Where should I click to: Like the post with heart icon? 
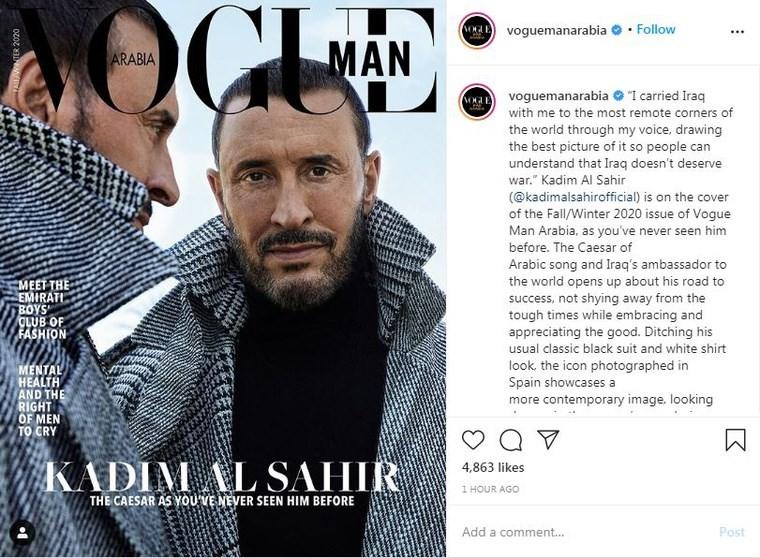(x=473, y=439)
